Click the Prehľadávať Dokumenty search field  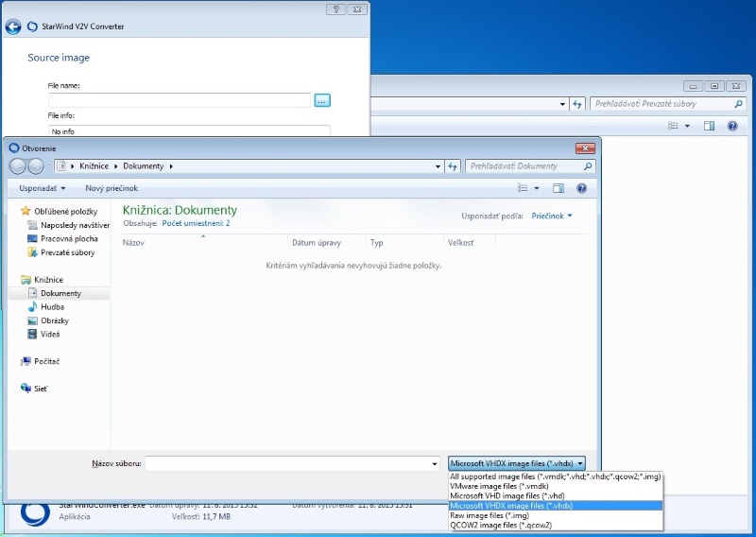tap(524, 166)
